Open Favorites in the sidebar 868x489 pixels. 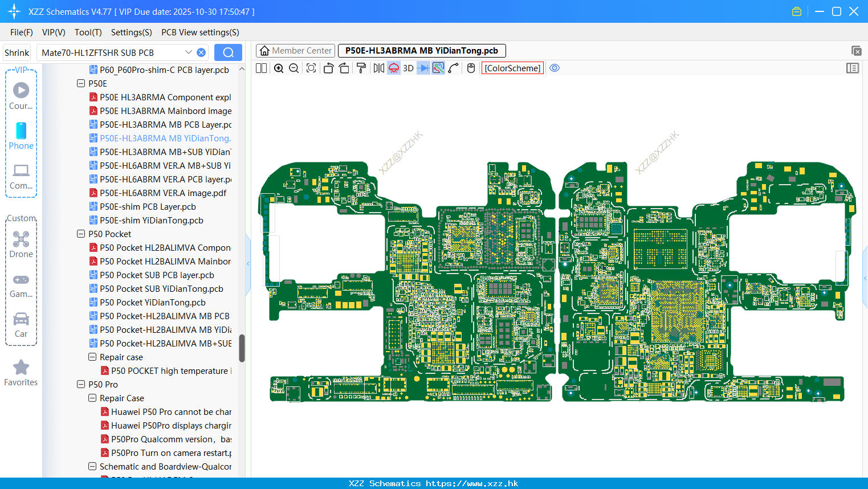(21, 373)
